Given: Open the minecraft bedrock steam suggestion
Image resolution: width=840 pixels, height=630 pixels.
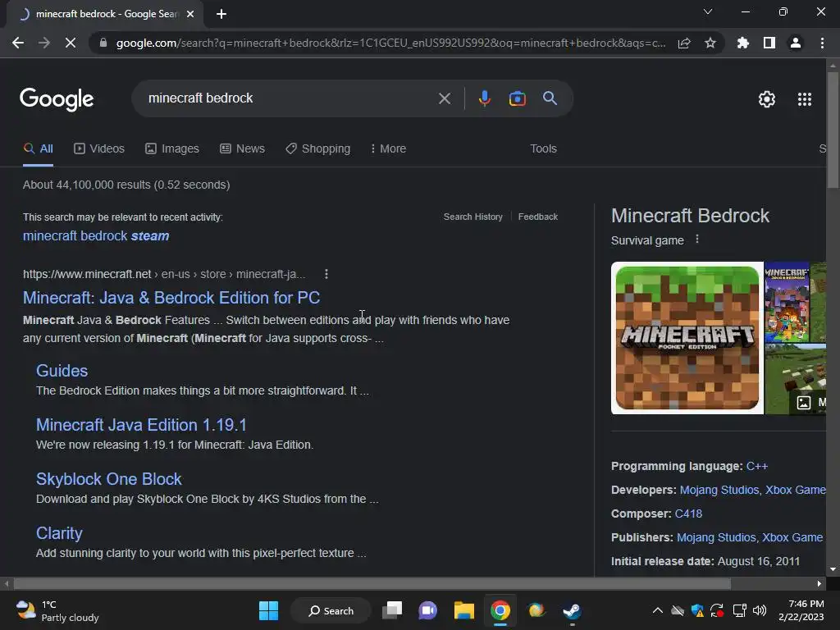Looking at the screenshot, I should pyautogui.click(x=96, y=236).
